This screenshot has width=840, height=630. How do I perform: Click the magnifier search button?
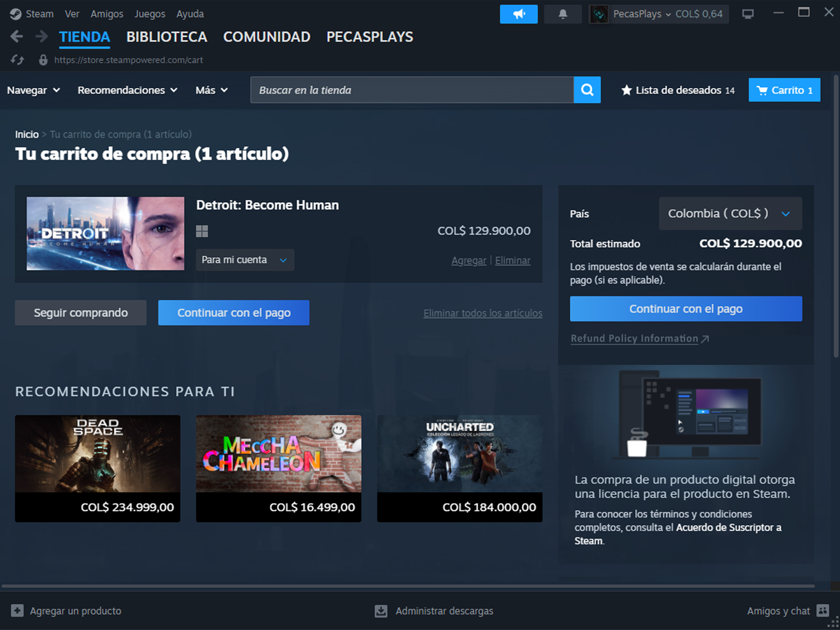[x=587, y=90]
